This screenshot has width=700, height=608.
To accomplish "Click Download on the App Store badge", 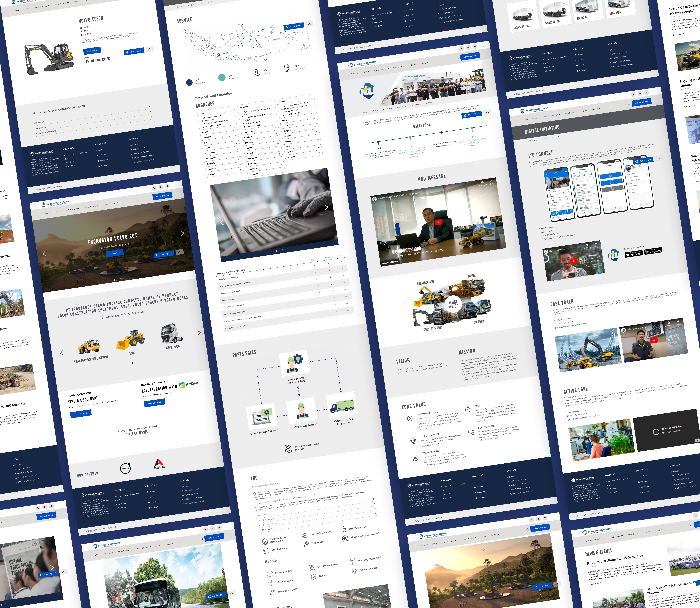I will [634, 254].
